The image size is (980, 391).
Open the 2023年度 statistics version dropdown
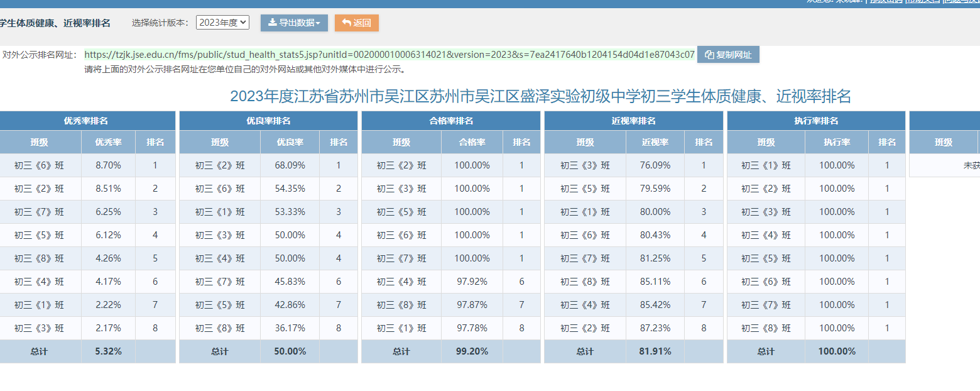tap(222, 23)
